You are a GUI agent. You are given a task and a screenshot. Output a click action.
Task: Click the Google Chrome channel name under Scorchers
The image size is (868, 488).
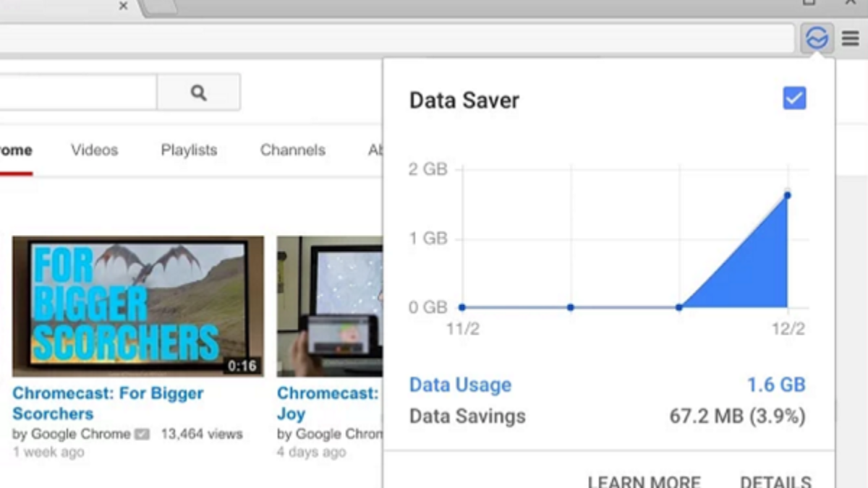tap(80, 435)
